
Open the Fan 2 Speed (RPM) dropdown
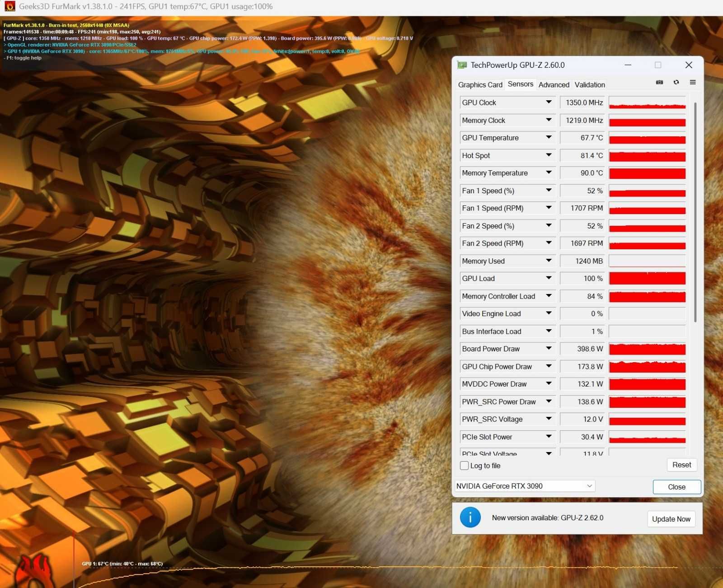pos(549,243)
